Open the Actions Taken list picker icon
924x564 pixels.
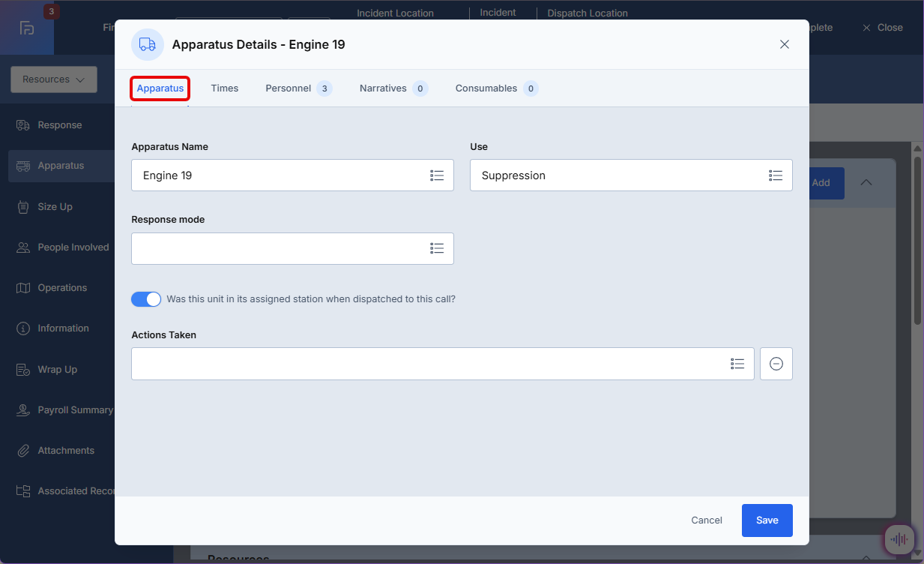click(737, 364)
